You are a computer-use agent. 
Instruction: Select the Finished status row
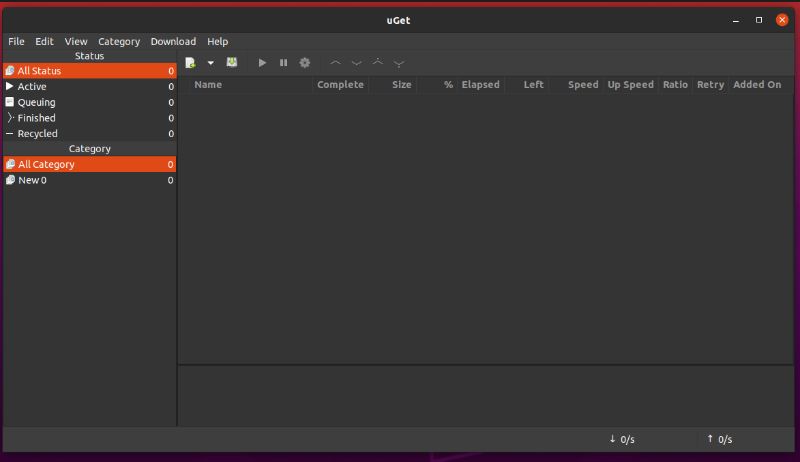[x=90, y=118]
